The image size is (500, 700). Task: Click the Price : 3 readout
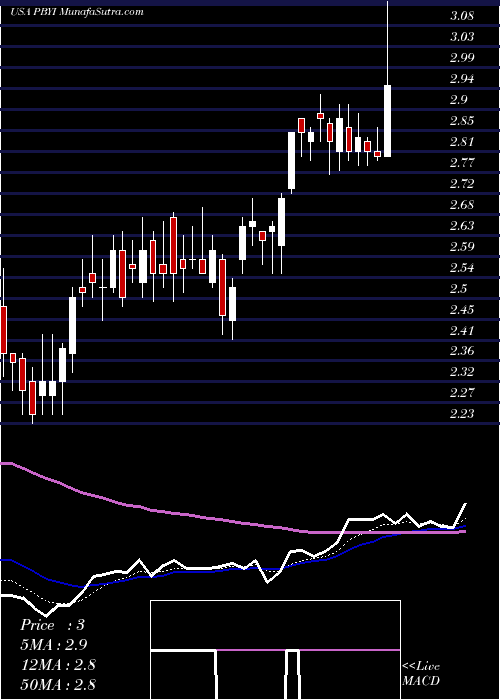pyautogui.click(x=52, y=625)
